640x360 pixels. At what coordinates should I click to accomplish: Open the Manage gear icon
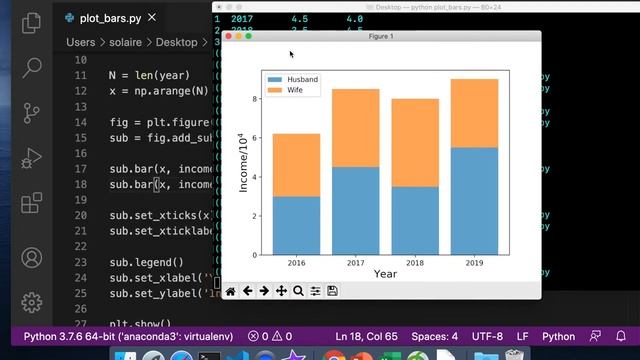(31, 302)
